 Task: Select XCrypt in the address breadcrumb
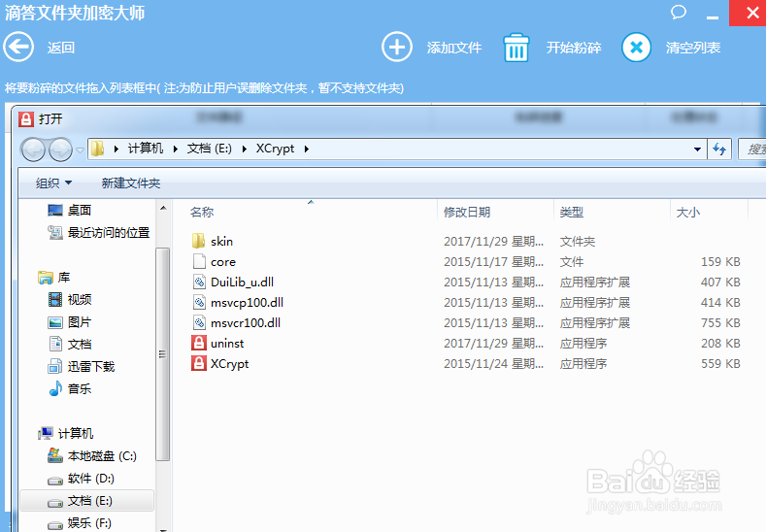(275, 149)
